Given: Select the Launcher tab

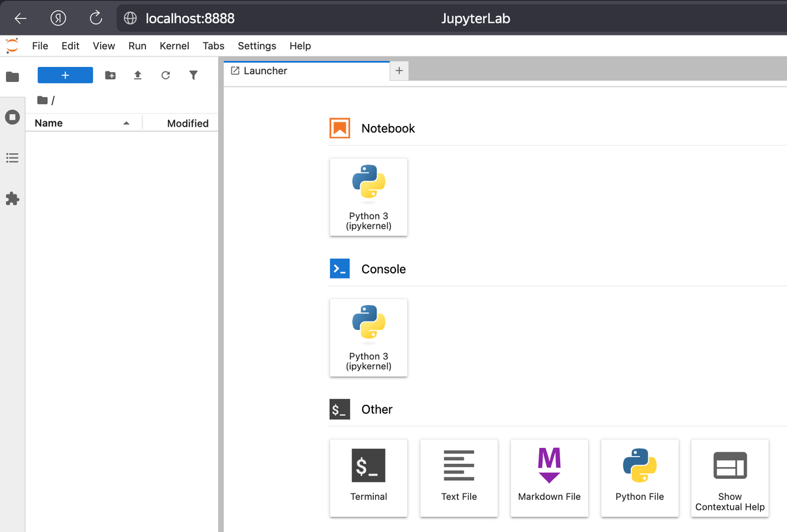Looking at the screenshot, I should (x=307, y=71).
